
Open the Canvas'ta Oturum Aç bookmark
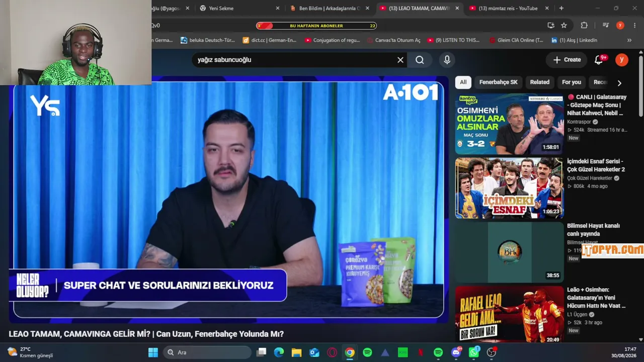393,40
